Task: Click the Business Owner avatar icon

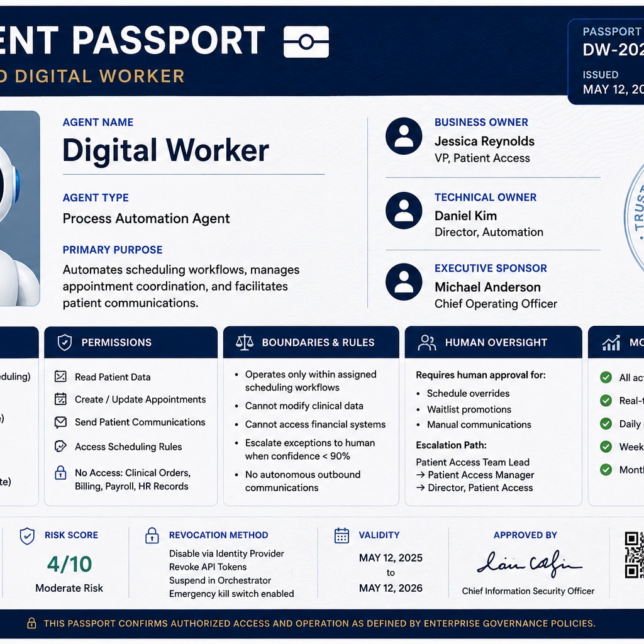Action: (x=404, y=136)
